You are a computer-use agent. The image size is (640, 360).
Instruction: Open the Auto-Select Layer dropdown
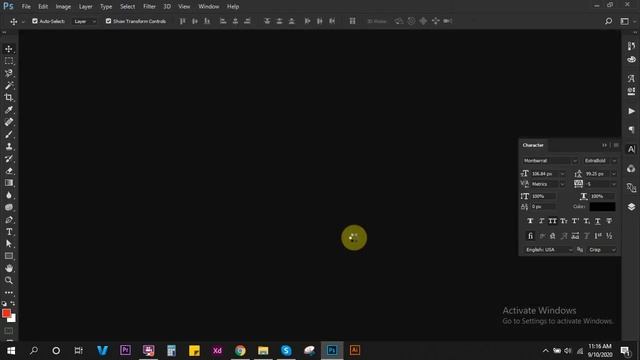click(84, 21)
